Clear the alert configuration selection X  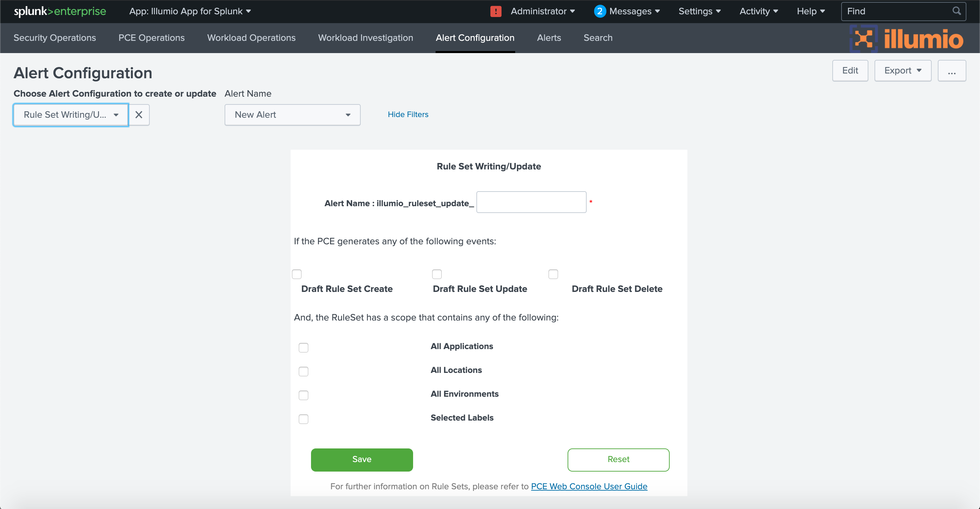click(139, 115)
